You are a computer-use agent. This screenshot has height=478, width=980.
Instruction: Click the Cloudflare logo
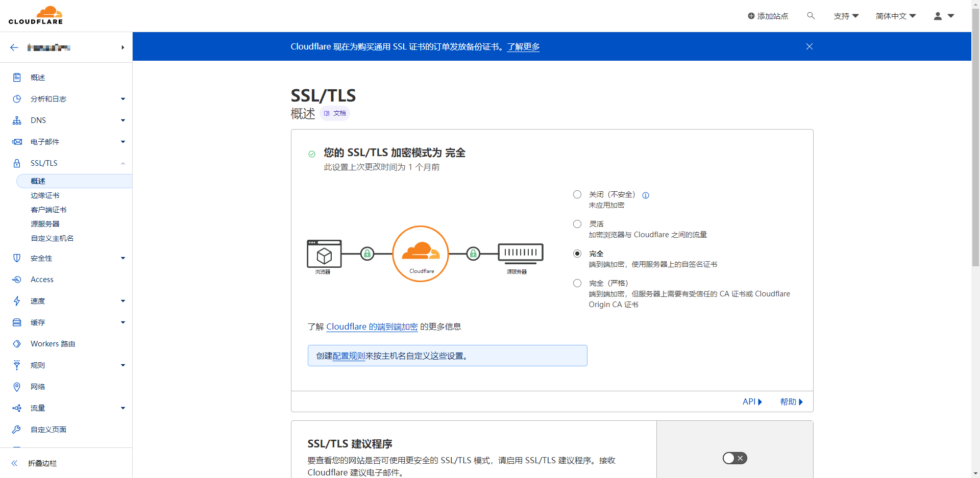pos(36,15)
